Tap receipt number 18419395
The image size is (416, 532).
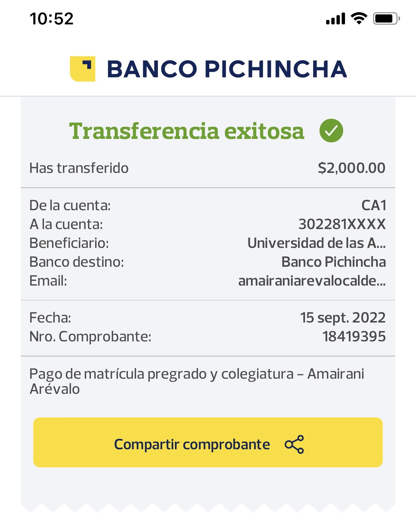pos(354,337)
